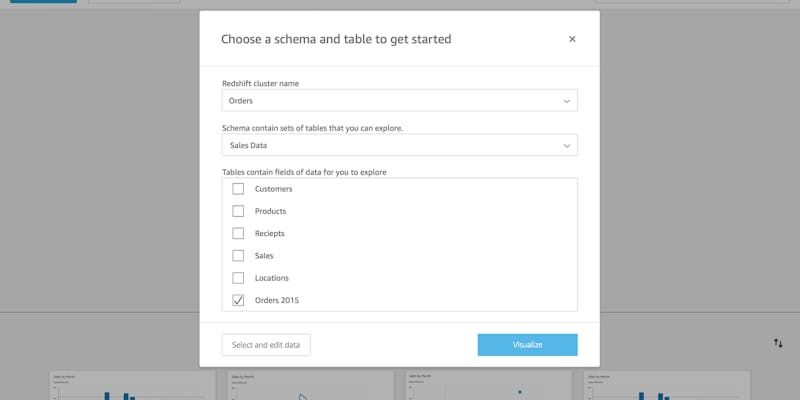This screenshot has height=400, width=800.
Task: Click the Visualize button
Action: click(x=527, y=345)
